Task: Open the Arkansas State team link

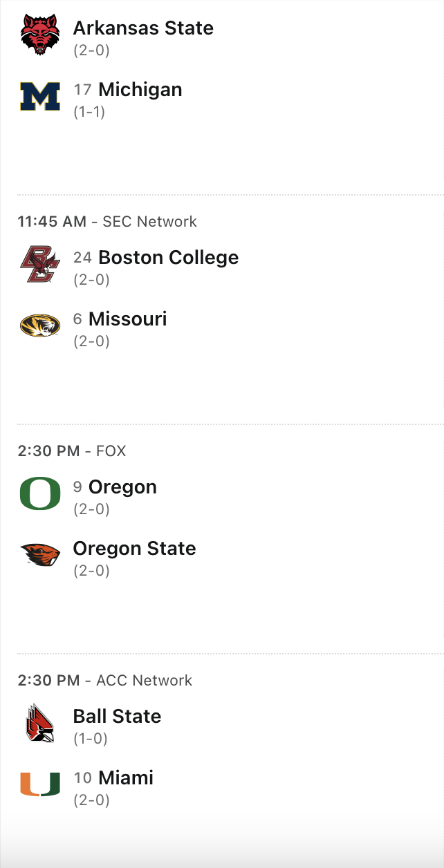Action: pyautogui.click(x=143, y=28)
